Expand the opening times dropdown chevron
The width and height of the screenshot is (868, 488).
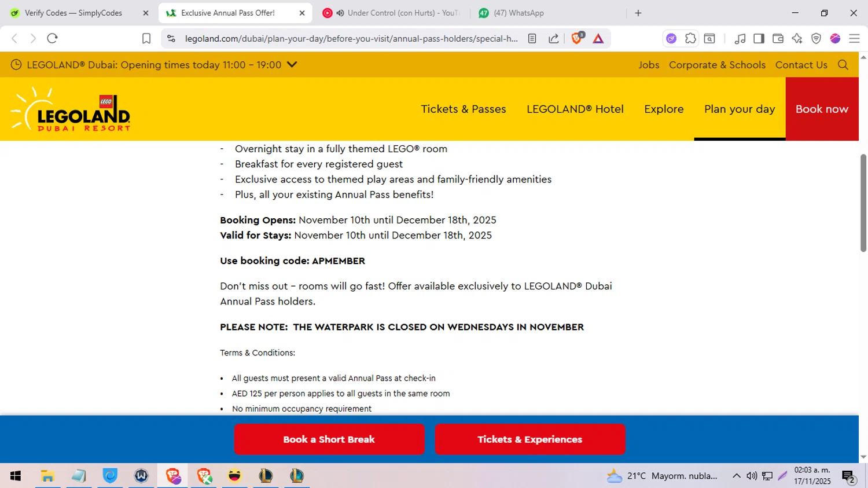click(x=292, y=64)
